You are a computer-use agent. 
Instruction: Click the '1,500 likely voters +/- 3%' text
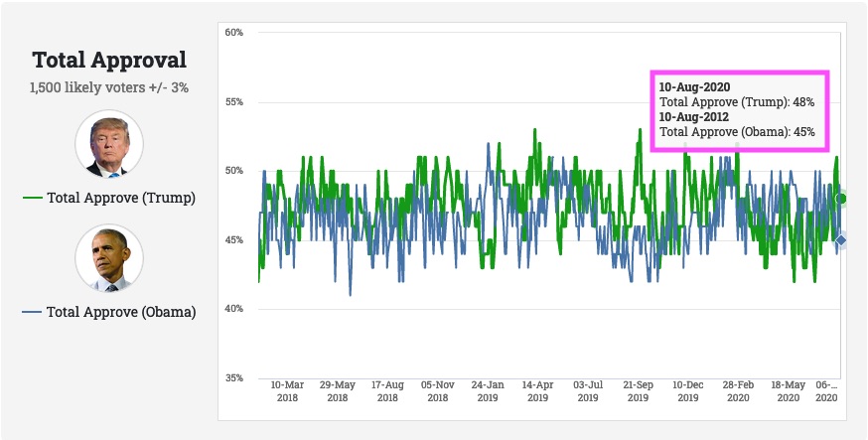click(109, 87)
